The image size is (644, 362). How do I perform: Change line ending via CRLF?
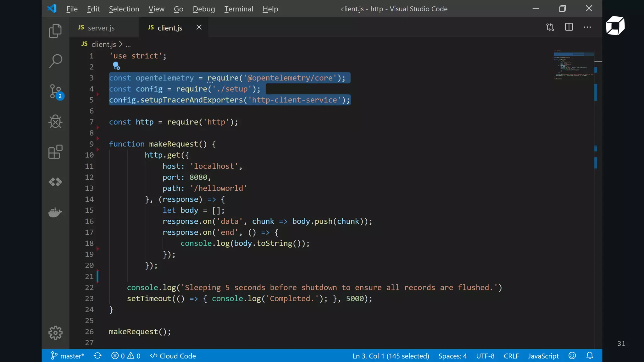click(x=511, y=356)
